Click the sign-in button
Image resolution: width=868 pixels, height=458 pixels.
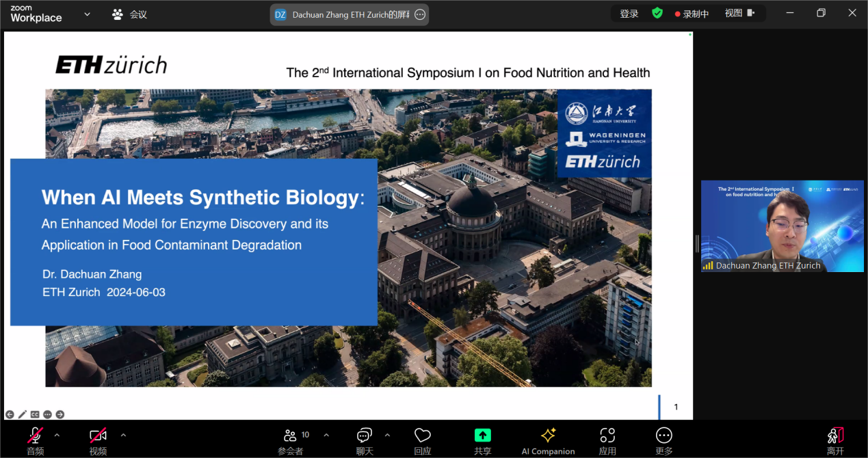coord(629,14)
